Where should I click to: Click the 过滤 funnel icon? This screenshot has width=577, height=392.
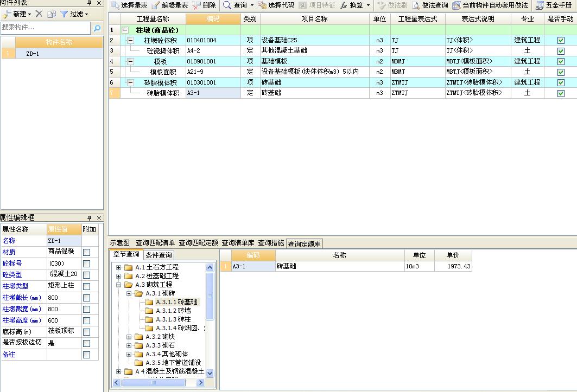coord(64,14)
